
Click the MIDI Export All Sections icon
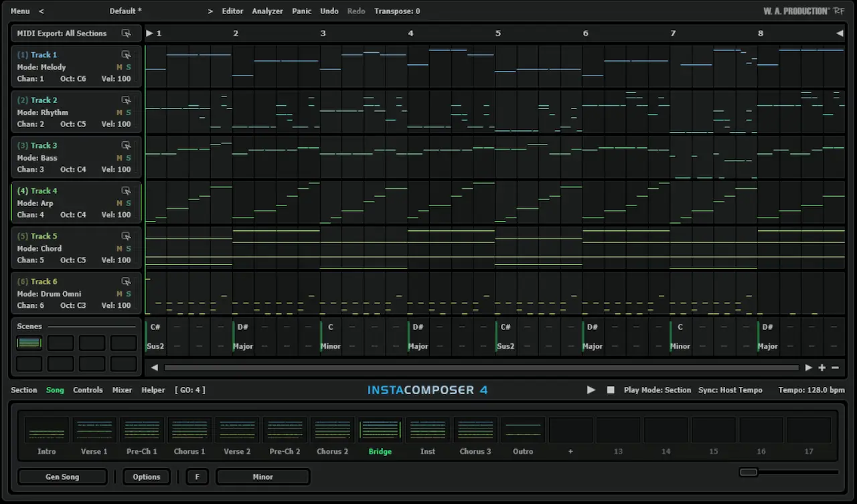coord(126,33)
